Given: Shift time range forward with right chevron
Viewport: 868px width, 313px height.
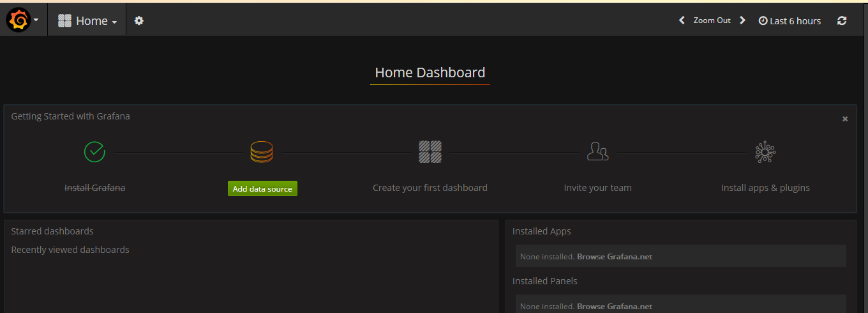Looking at the screenshot, I should 742,20.
